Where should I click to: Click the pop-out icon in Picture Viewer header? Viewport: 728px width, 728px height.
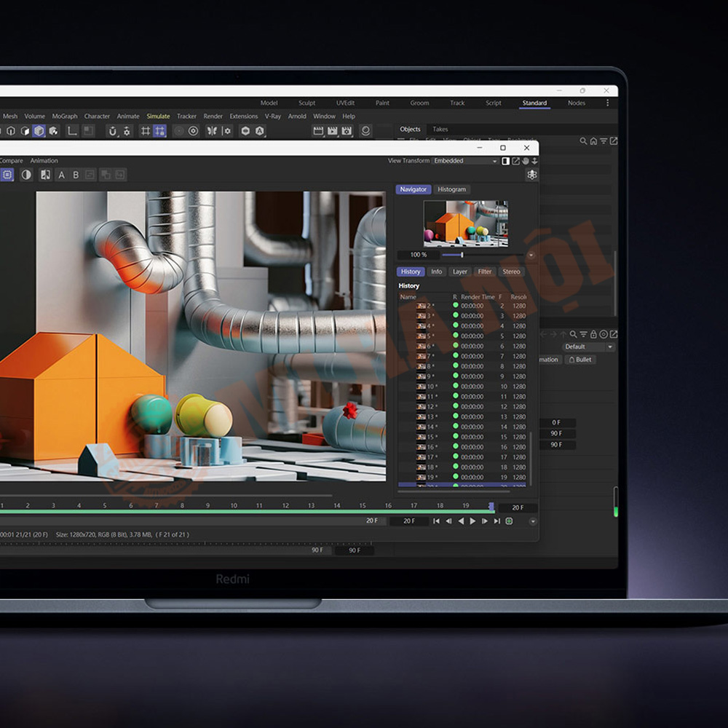(x=516, y=161)
